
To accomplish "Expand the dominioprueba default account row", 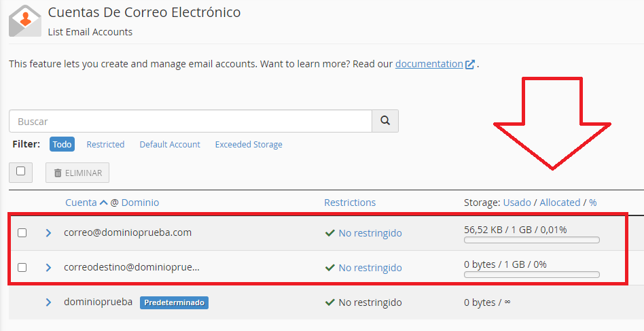I will (x=48, y=302).
